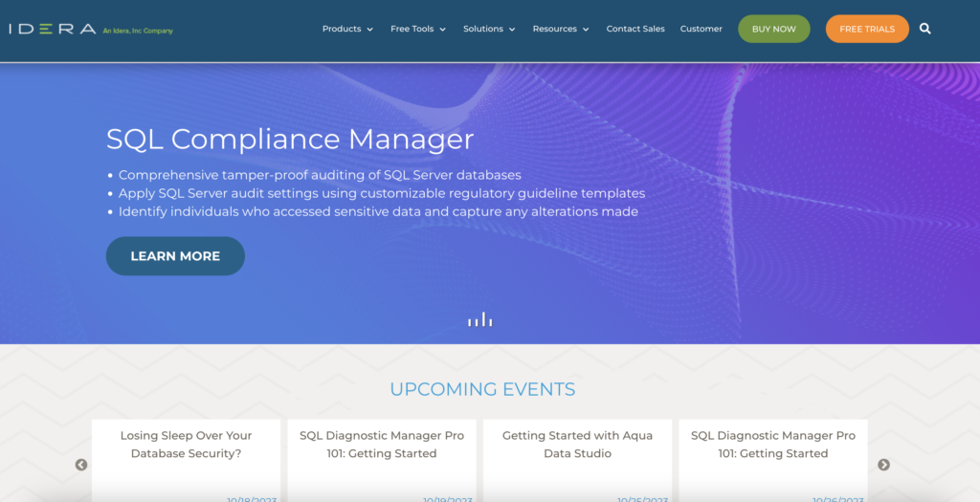980x502 pixels.
Task: Open the Free Tools navigation item
Action: point(412,29)
